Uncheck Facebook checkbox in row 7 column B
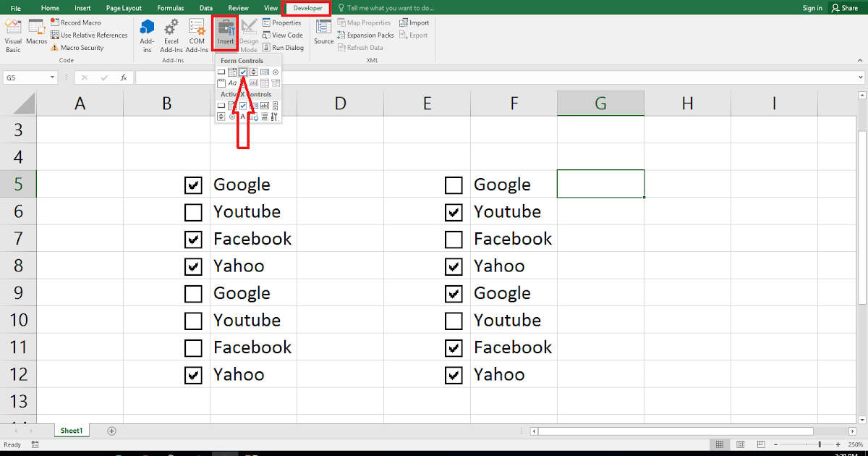The image size is (868, 456). tap(193, 240)
